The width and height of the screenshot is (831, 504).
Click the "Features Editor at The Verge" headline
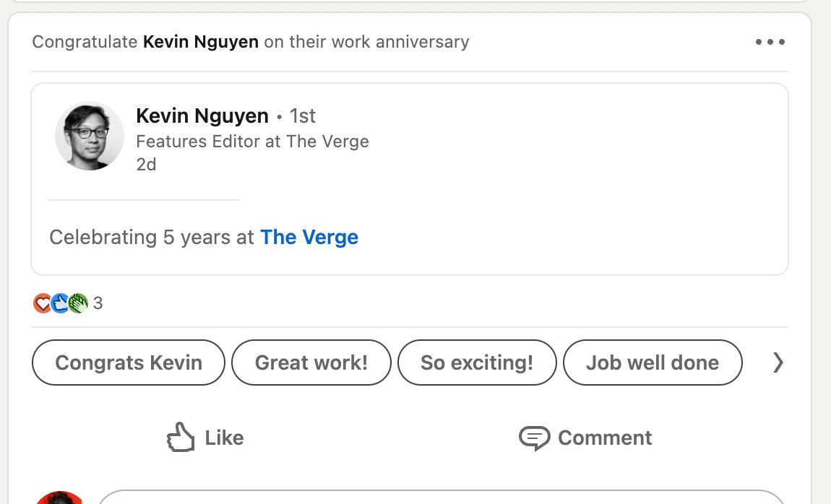click(252, 141)
